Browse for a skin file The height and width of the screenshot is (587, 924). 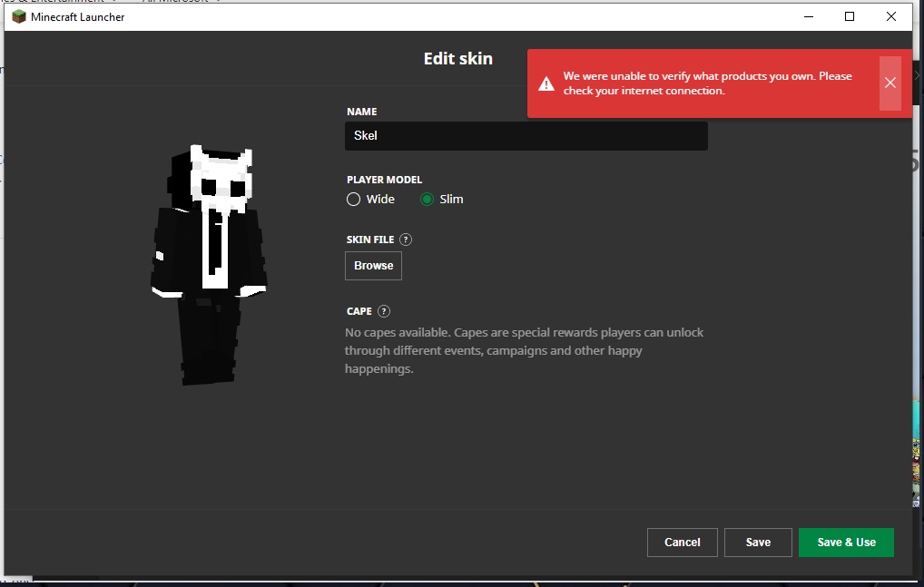pos(374,266)
